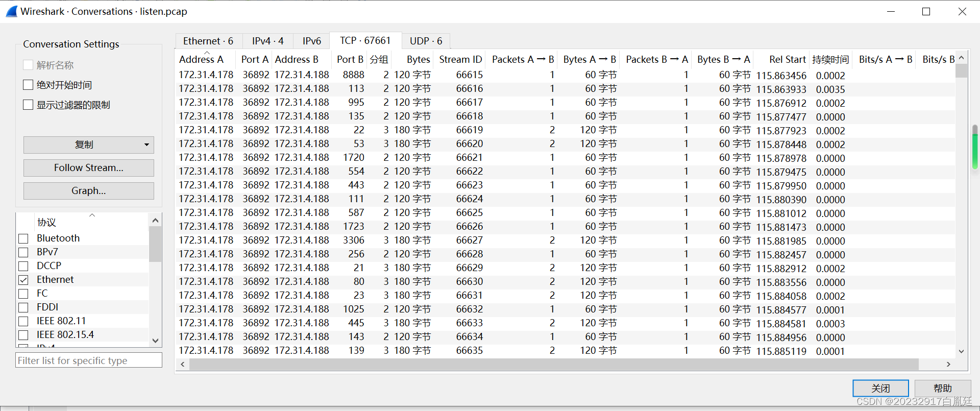Screen dimensions: 980x411
Task: Click the Graph... button
Action: pyautogui.click(x=89, y=191)
